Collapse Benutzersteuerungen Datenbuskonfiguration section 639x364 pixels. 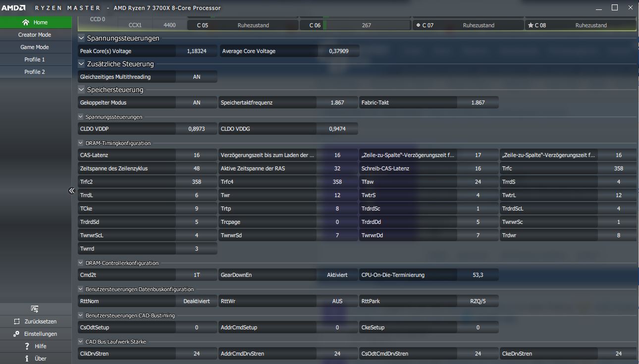[x=81, y=289]
